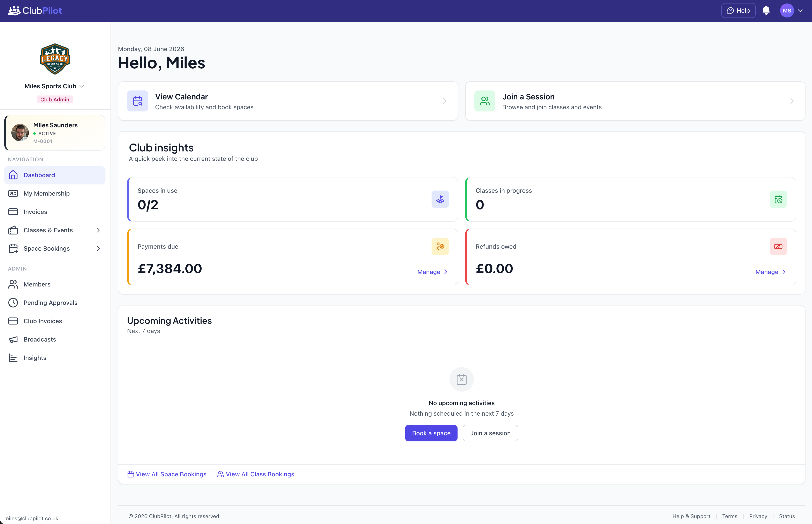Click the Space Bookings calendar-plus icon
The image size is (812, 524).
[x=13, y=248]
